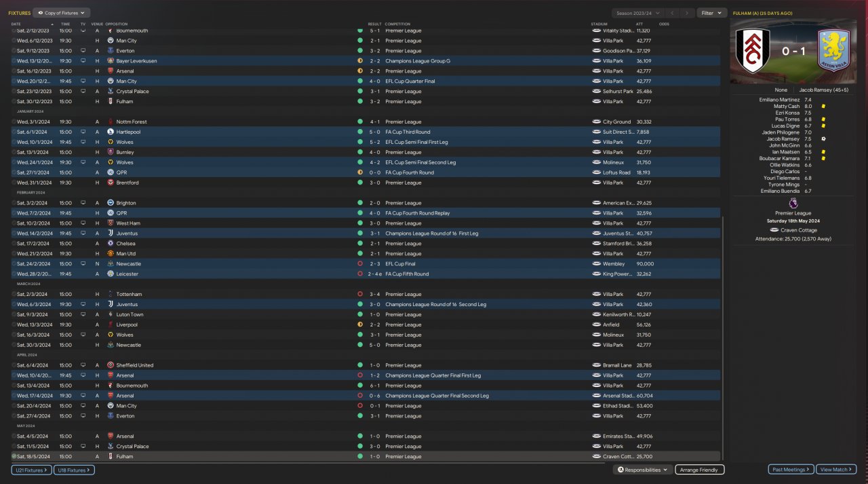Go to the previous season with the left arrow
Image resolution: width=868 pixels, height=484 pixels.
[x=671, y=13]
